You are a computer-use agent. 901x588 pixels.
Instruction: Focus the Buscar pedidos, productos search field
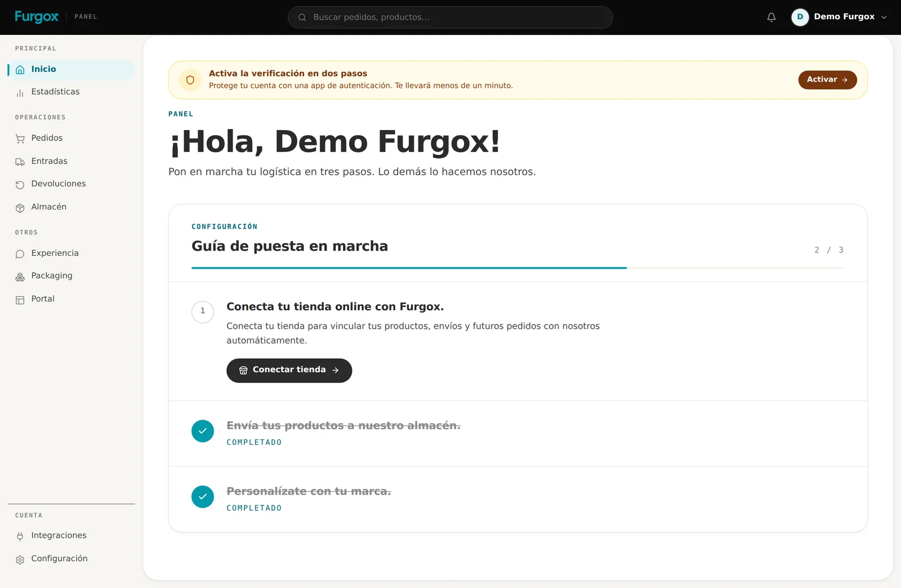pyautogui.click(x=450, y=17)
